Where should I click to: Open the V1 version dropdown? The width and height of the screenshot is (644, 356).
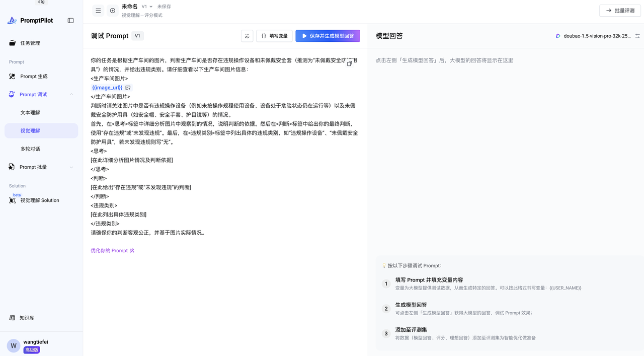(147, 7)
